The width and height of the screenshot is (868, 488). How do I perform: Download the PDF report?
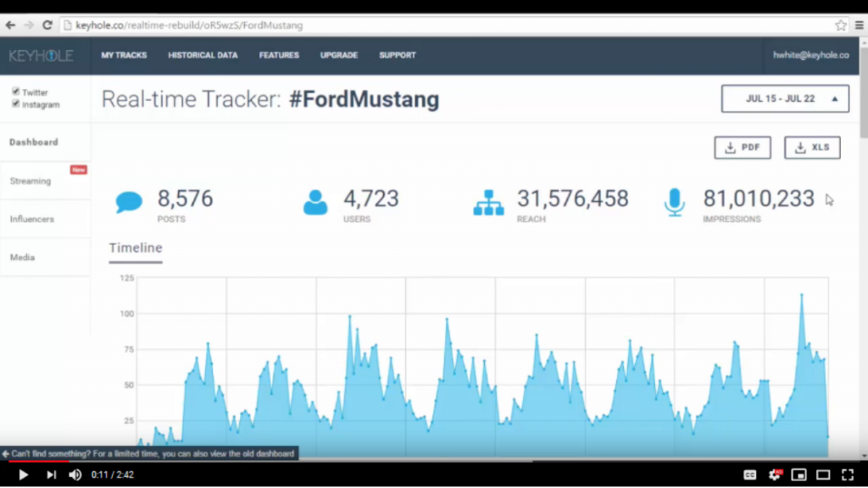(743, 147)
